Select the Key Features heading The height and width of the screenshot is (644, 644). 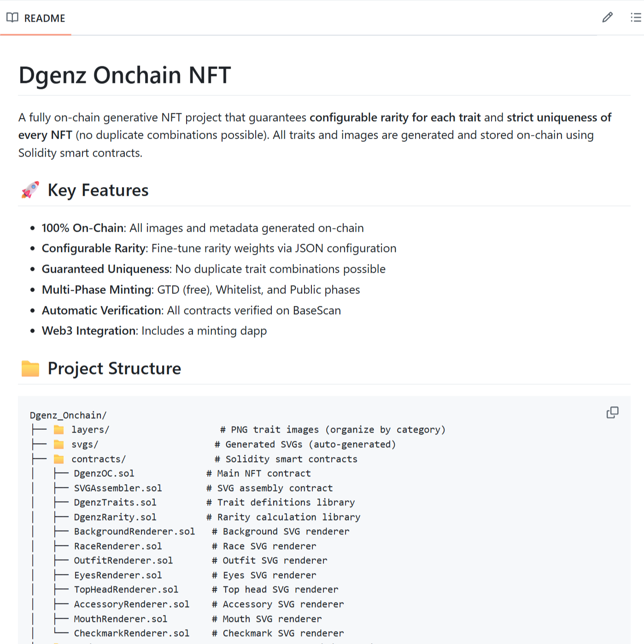[x=98, y=190]
